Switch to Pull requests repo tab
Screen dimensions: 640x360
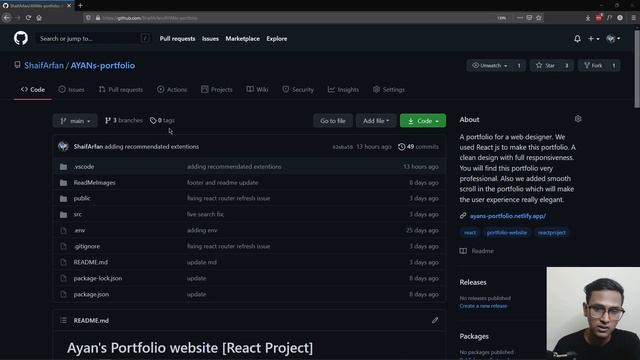pos(121,89)
